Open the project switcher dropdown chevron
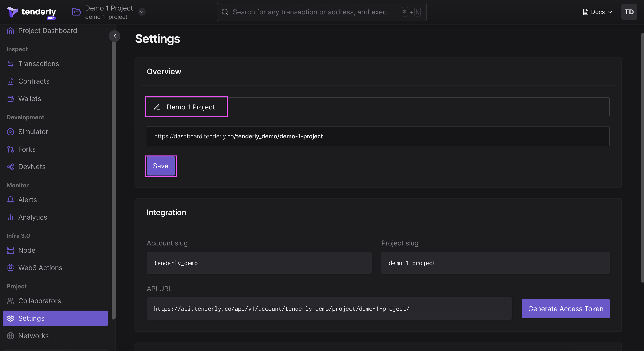644x351 pixels. coord(142,12)
